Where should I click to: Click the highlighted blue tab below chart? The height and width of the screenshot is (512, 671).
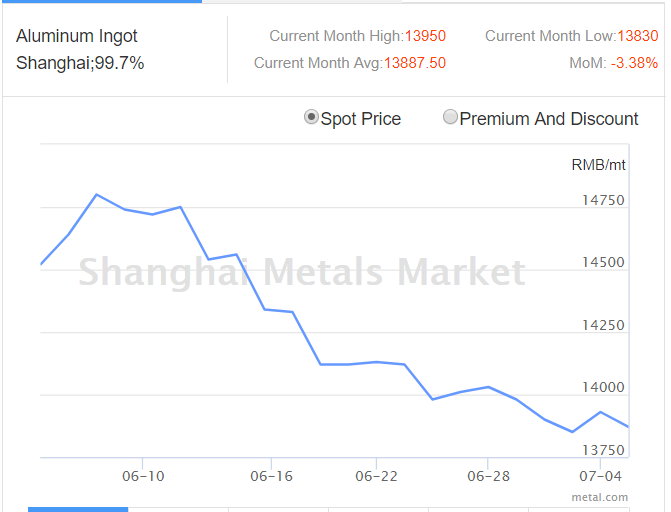click(78, 509)
